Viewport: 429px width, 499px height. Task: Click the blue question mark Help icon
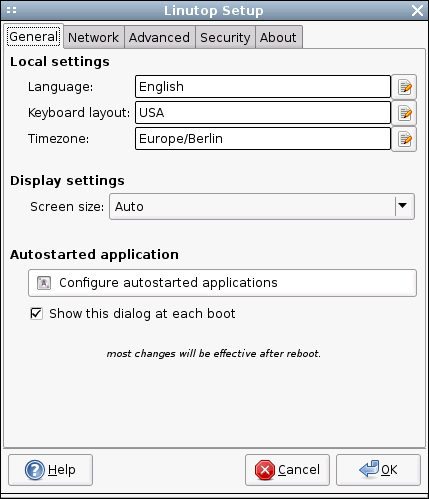pyautogui.click(x=34, y=470)
